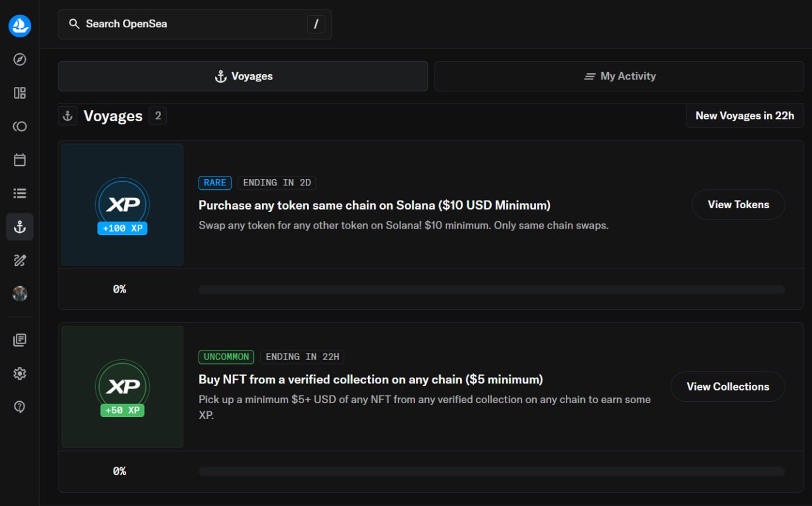
Task: Switch to the Voyages tab
Action: pos(243,76)
